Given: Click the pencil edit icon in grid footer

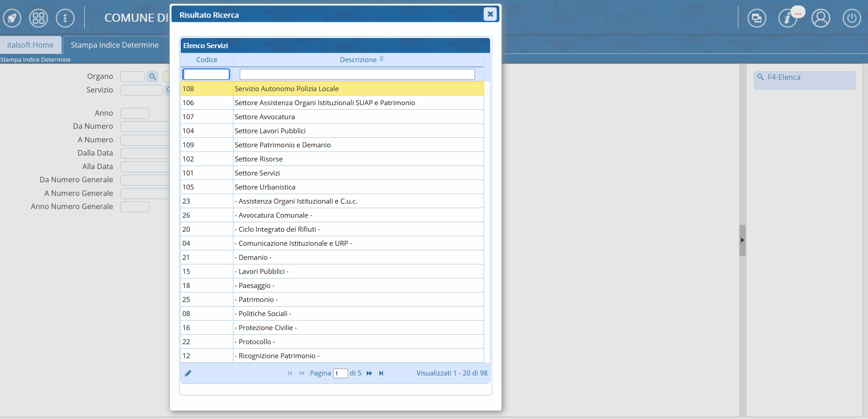Looking at the screenshot, I should tap(188, 373).
